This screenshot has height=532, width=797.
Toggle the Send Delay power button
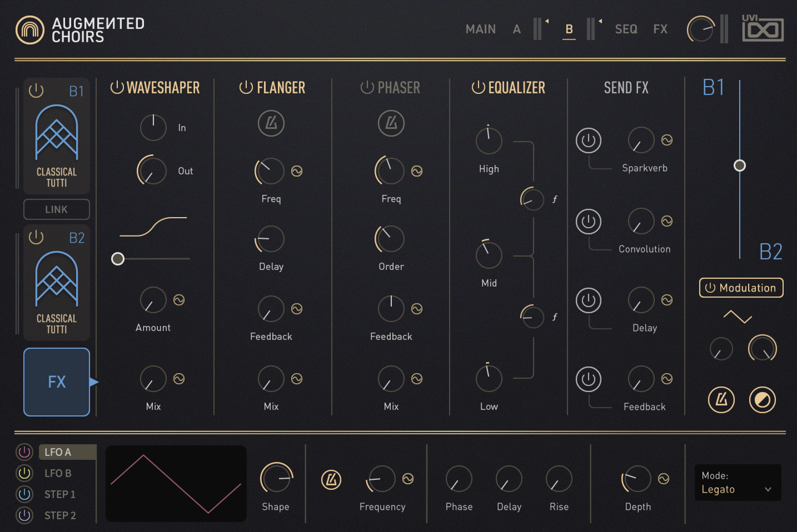pos(589,300)
